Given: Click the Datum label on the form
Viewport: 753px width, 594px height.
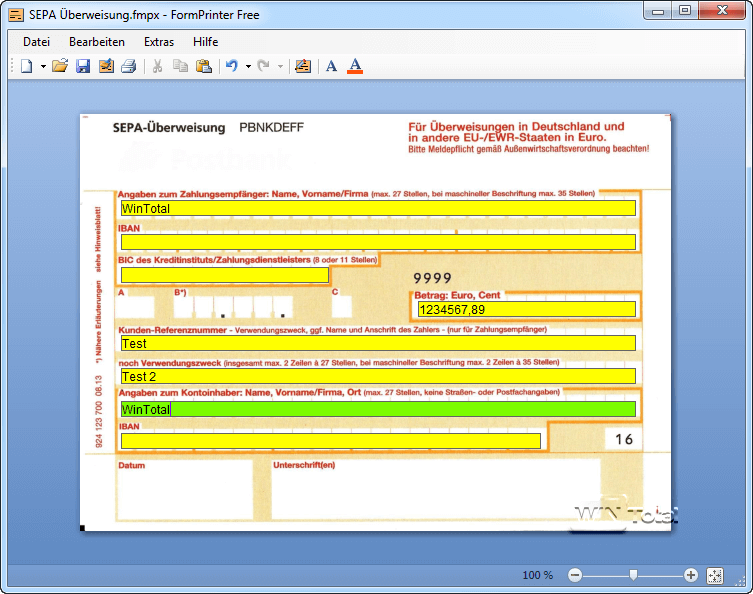Looking at the screenshot, I should coord(131,465).
